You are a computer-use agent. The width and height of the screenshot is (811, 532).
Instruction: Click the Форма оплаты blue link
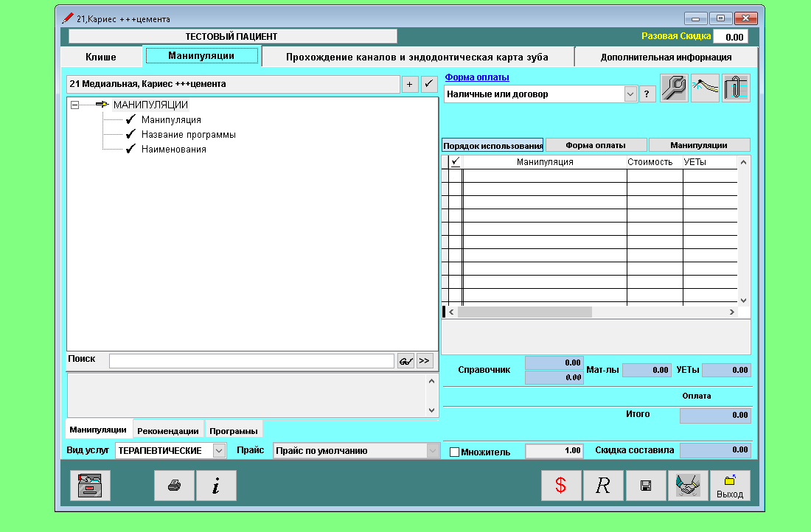[477, 77]
